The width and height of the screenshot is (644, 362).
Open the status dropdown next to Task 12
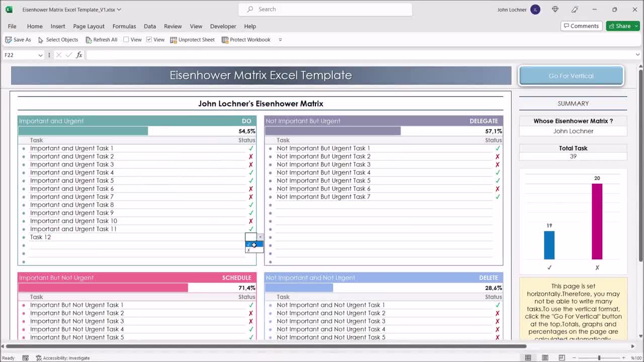pyautogui.click(x=260, y=237)
